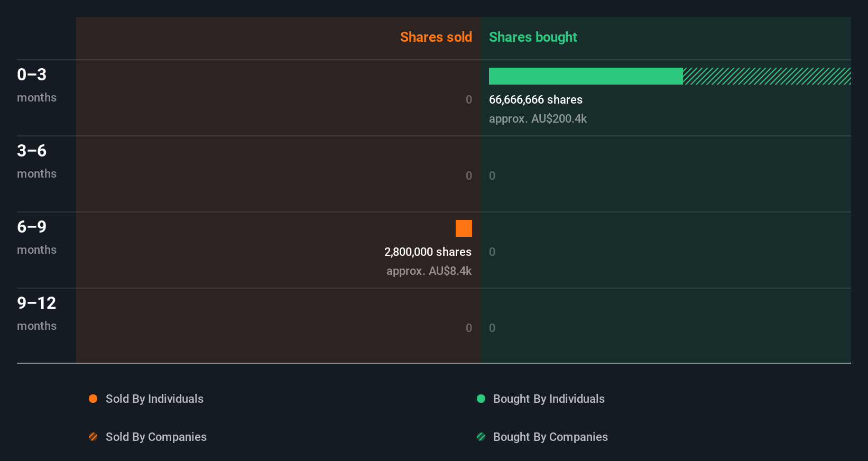Click the Shares sold column header
The width and height of the screenshot is (868, 461).
click(436, 37)
